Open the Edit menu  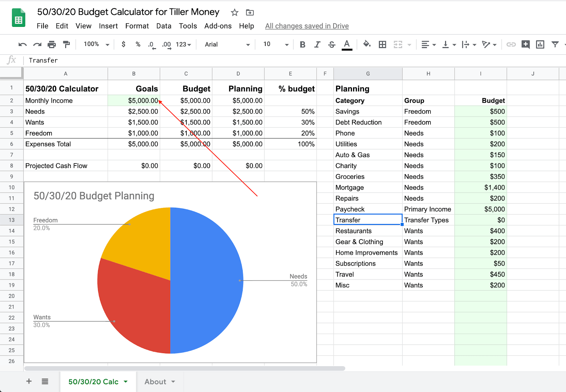click(x=62, y=26)
